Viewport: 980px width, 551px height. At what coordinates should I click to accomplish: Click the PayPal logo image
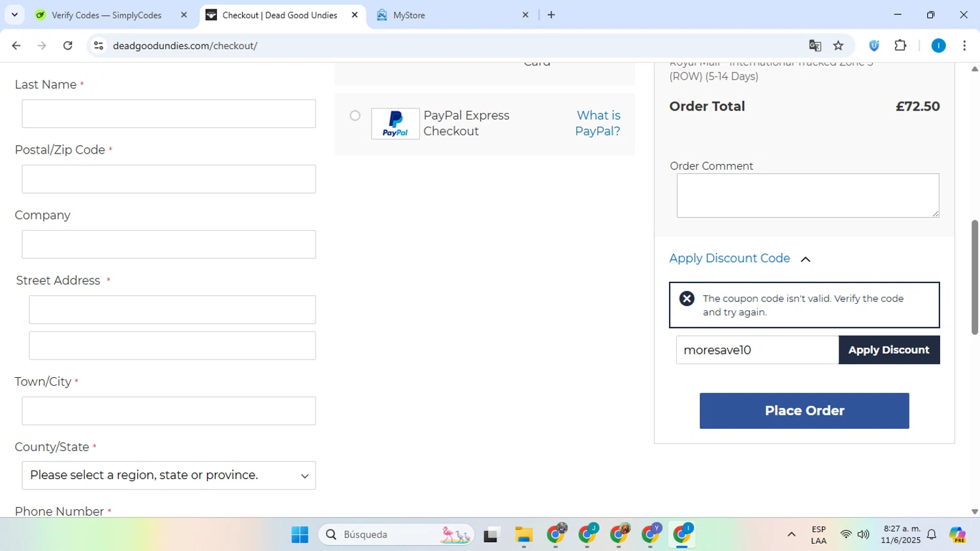395,124
